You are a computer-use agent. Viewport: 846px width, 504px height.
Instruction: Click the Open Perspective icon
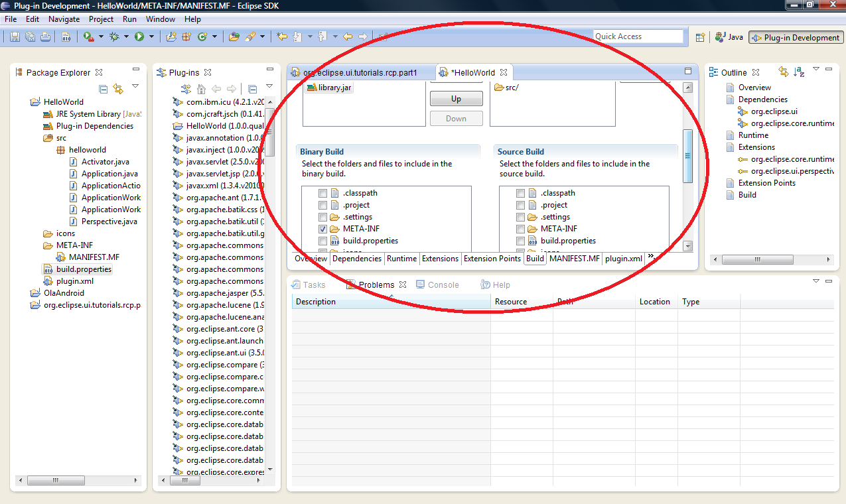pyautogui.click(x=700, y=38)
